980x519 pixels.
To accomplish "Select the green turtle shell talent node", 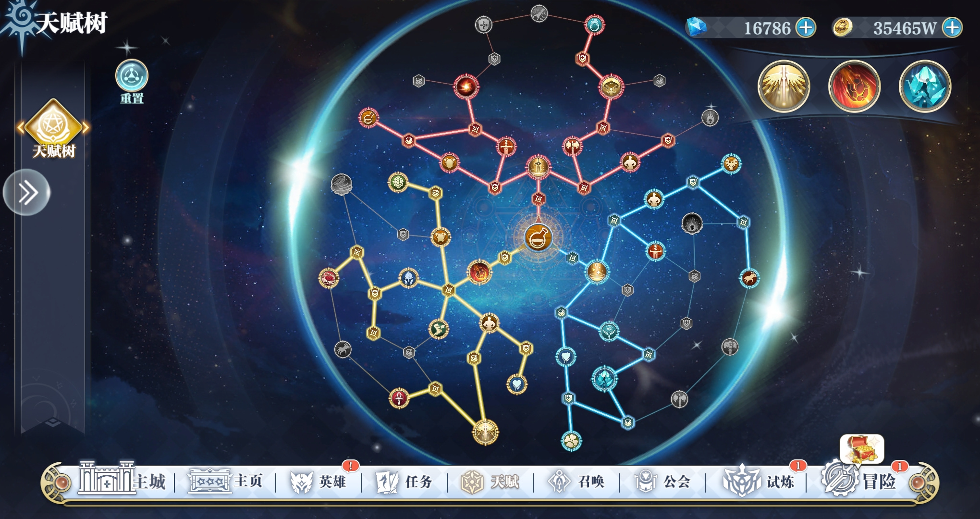I will coord(398,183).
